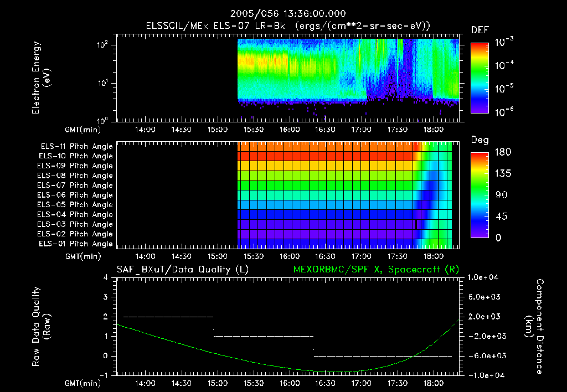Click the ELS-04 Pitch Angle row label

(x=75, y=215)
